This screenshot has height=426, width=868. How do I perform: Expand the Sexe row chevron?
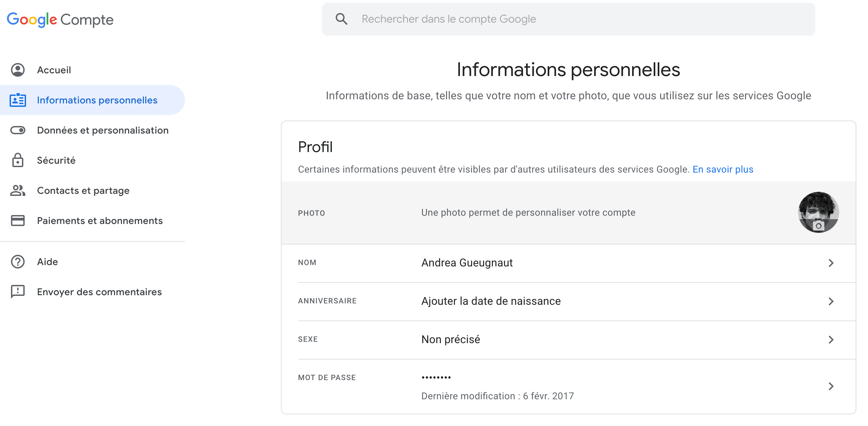831,340
